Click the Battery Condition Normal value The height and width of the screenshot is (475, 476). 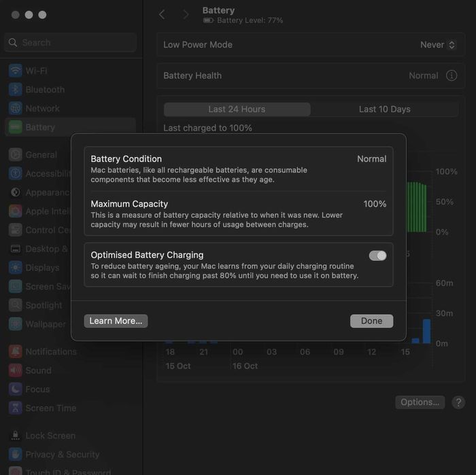point(371,159)
